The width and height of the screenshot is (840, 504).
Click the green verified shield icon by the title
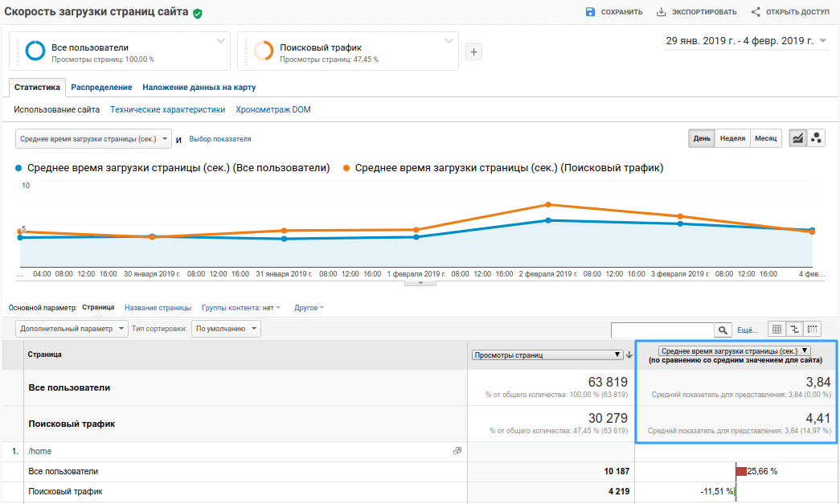point(198,14)
